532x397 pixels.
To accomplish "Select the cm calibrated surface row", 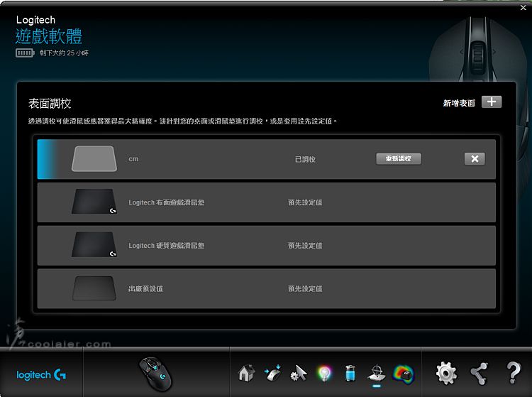I will click(x=266, y=159).
